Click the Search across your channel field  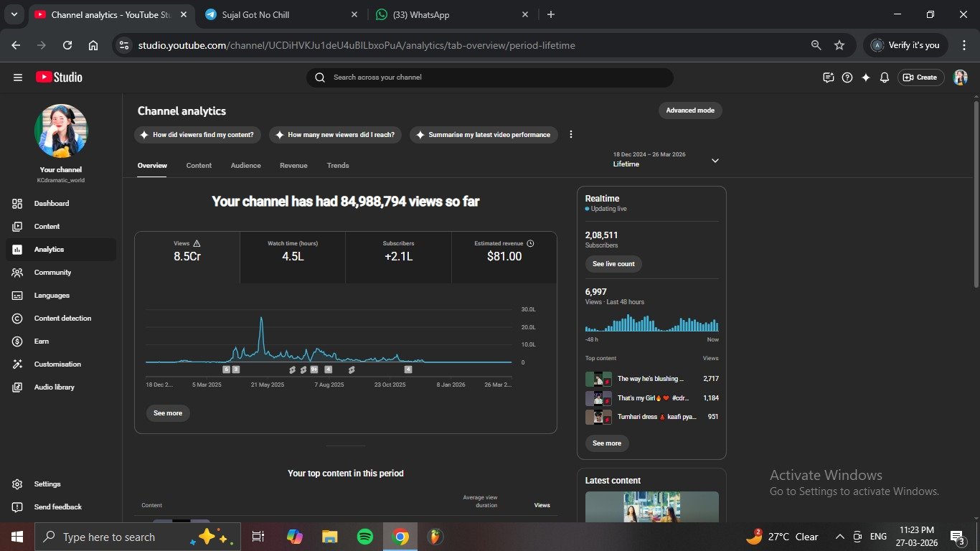pyautogui.click(x=495, y=77)
